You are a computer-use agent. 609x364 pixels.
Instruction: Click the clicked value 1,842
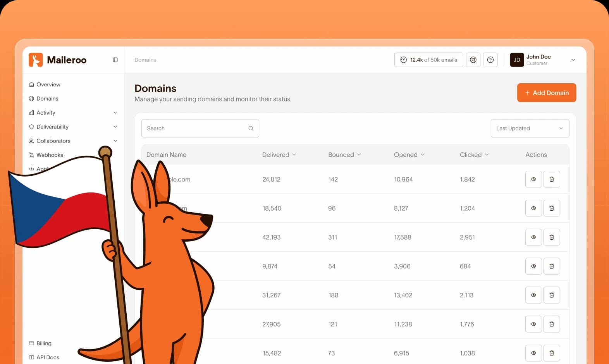tap(467, 179)
